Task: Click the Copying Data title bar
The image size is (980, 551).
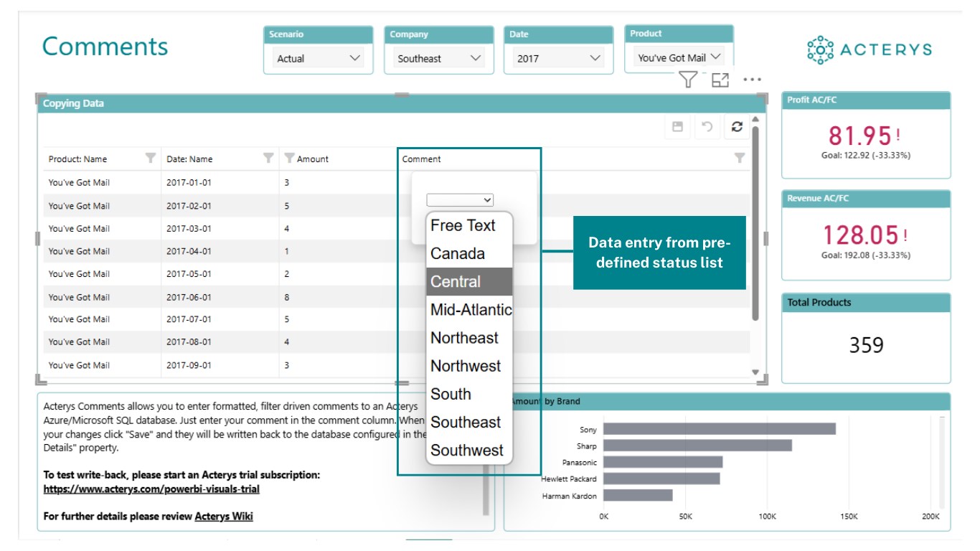Action: click(402, 103)
